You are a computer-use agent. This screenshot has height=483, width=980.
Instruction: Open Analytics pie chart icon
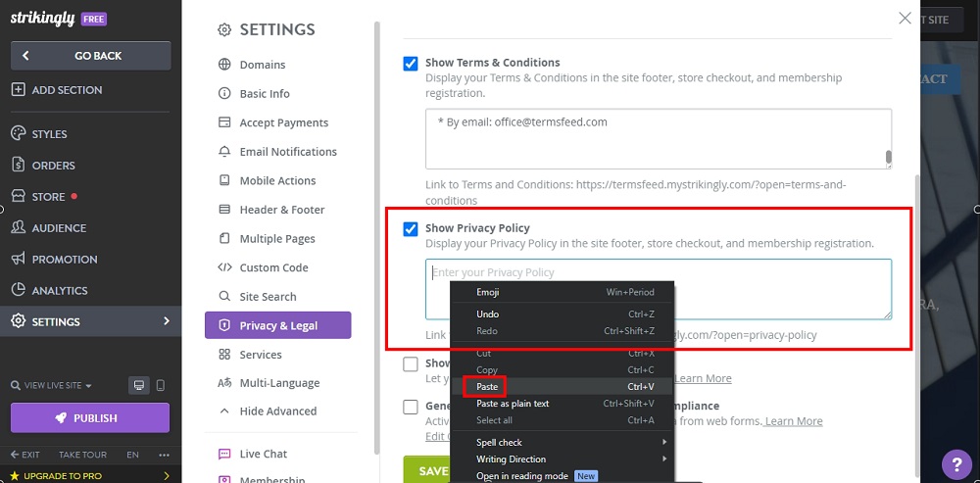click(x=18, y=290)
